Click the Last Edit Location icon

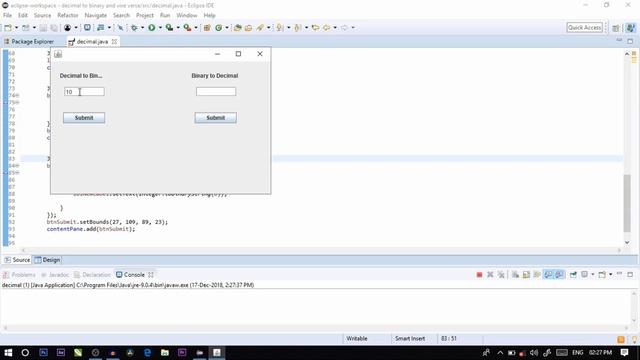click(315, 28)
